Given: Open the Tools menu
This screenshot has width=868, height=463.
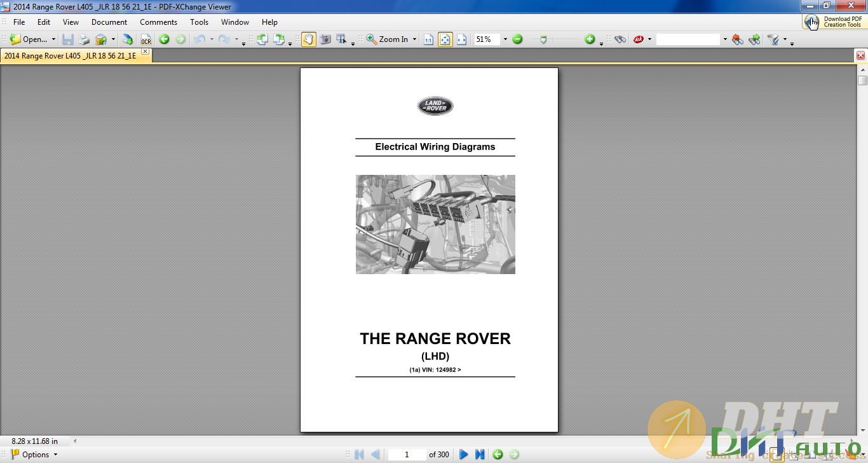Looking at the screenshot, I should (x=200, y=22).
